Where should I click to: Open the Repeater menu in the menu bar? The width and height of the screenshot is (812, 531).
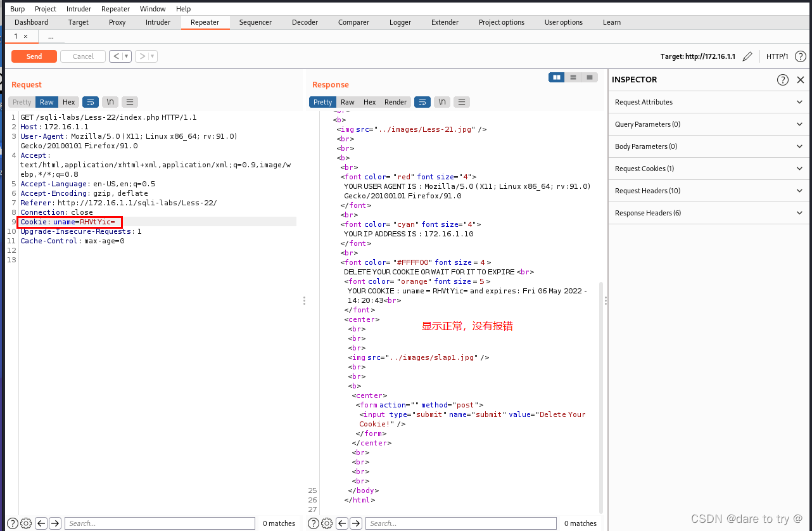(115, 8)
